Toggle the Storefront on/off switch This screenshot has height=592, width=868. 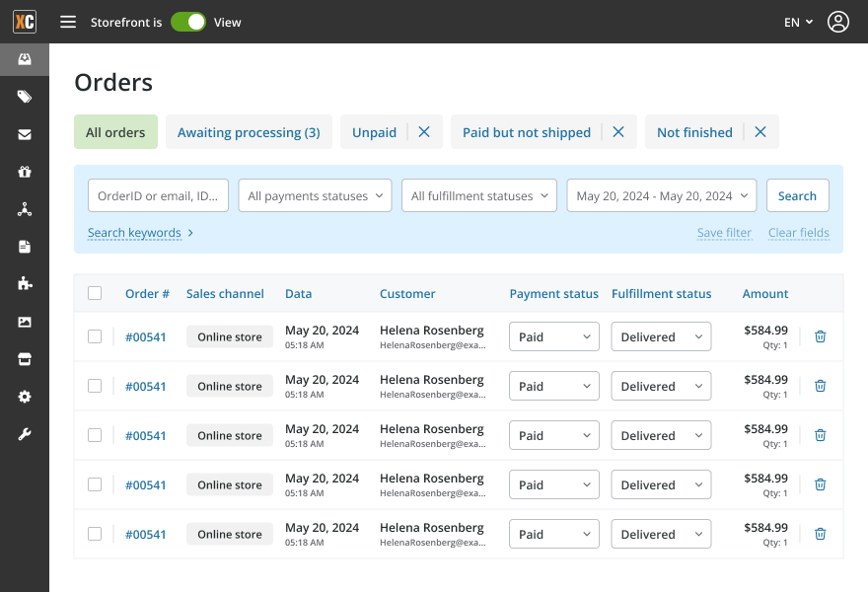(188, 22)
